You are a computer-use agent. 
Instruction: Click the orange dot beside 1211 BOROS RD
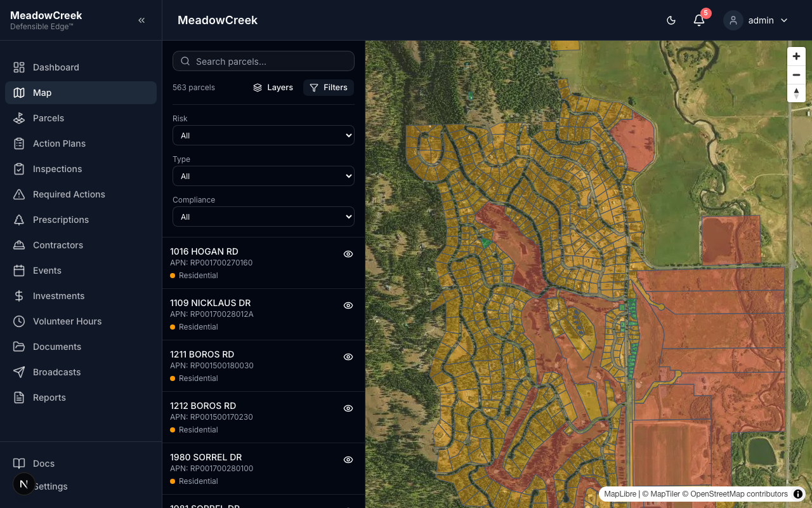tap(173, 378)
